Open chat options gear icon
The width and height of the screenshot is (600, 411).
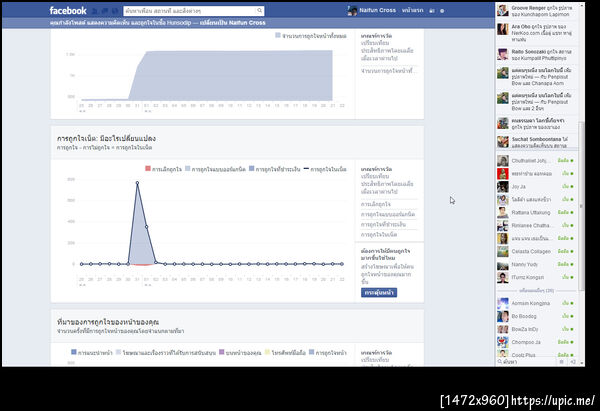[x=562, y=362]
